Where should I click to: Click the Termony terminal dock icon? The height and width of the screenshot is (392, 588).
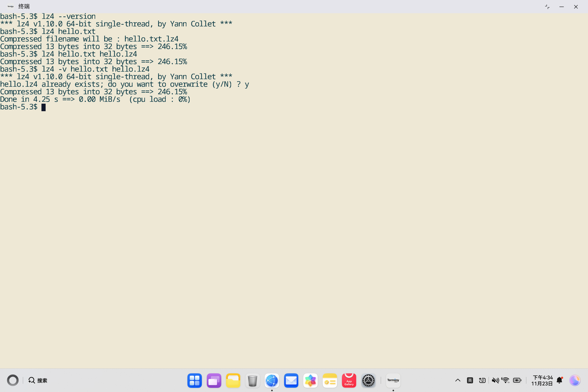[393, 381]
